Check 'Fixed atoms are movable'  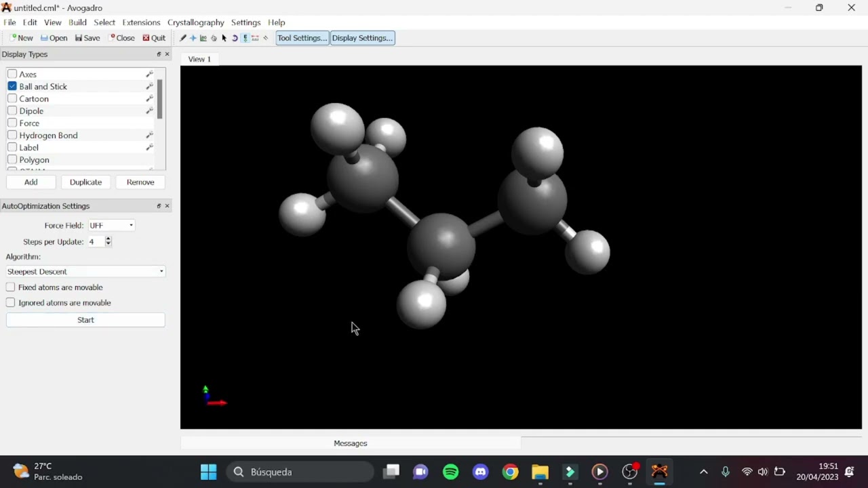[x=10, y=287]
